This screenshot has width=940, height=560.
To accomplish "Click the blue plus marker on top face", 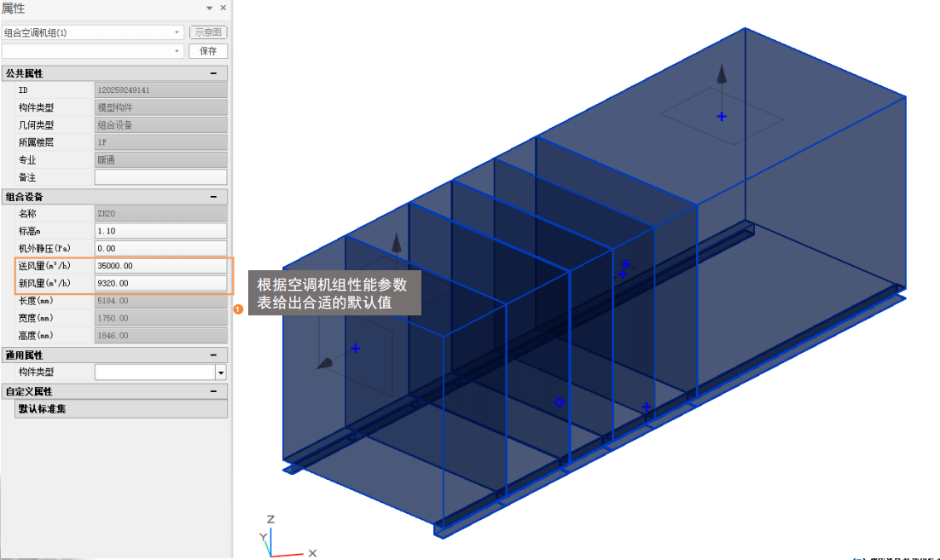I will pyautogui.click(x=722, y=116).
